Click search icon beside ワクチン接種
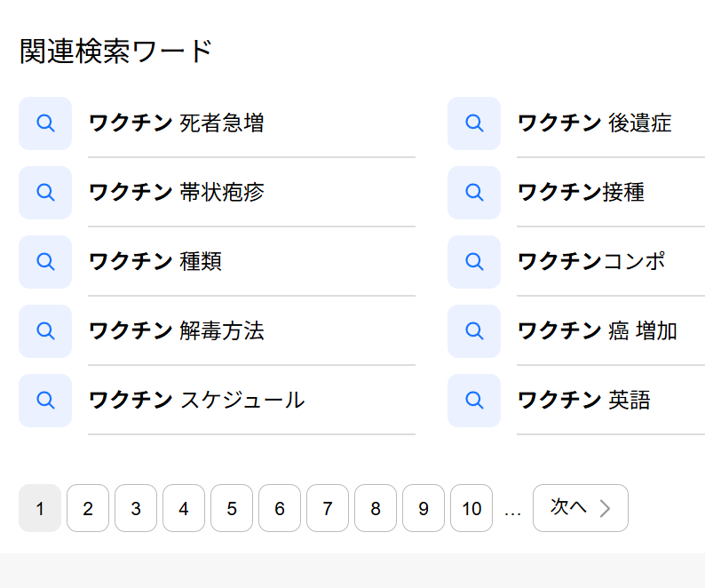Screen dimensions: 705x588 [x=474, y=193]
